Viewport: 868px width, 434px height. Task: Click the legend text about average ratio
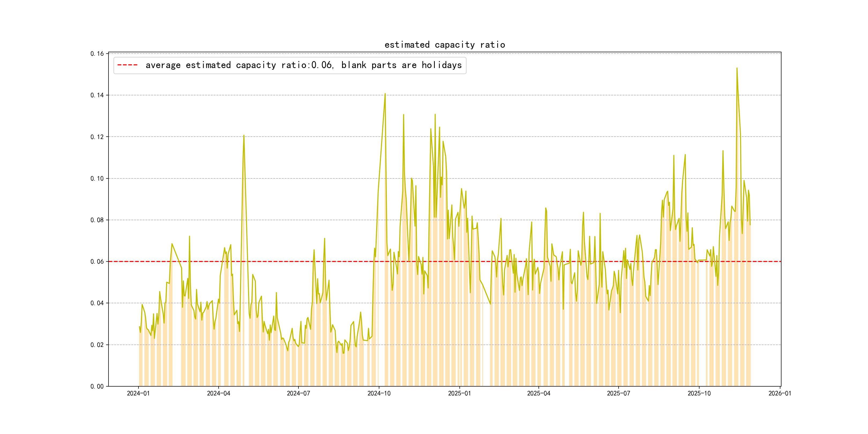pyautogui.click(x=303, y=65)
